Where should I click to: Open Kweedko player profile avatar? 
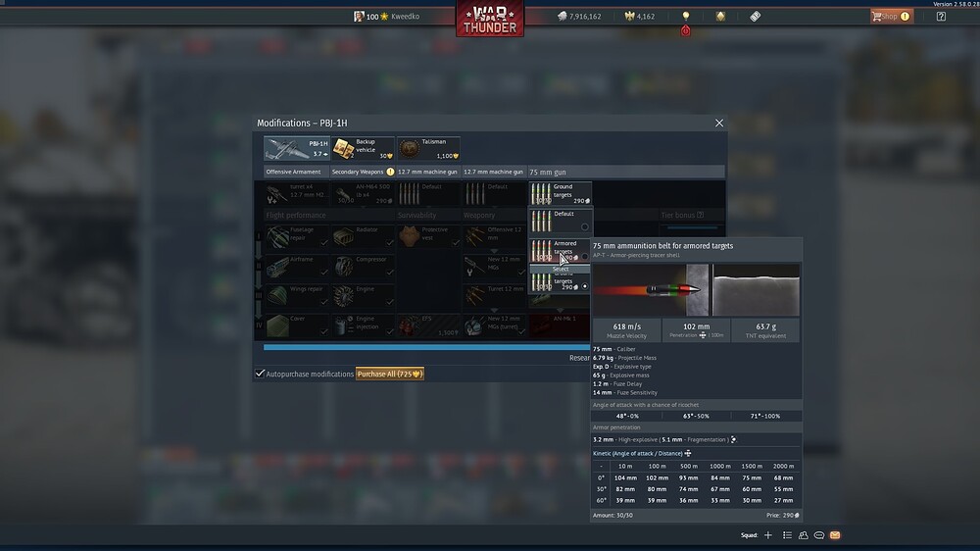click(359, 17)
